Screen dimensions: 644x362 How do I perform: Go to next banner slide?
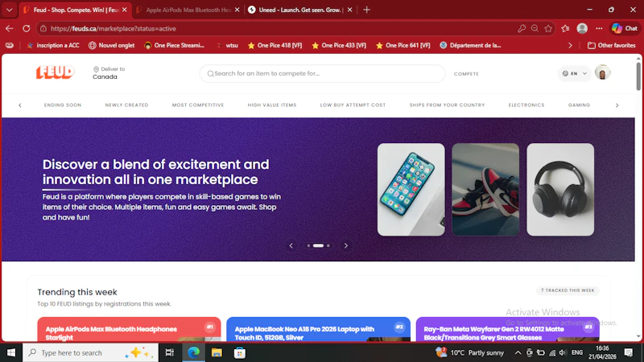click(x=346, y=245)
